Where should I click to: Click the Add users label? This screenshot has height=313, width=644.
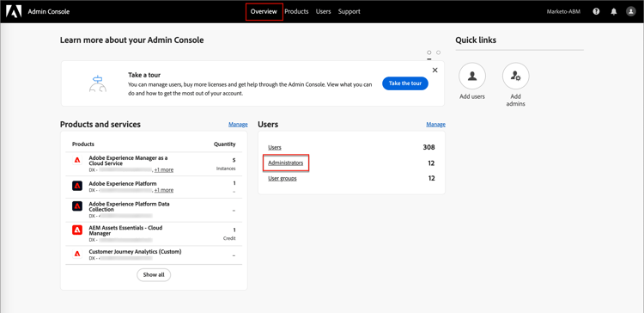tap(472, 96)
